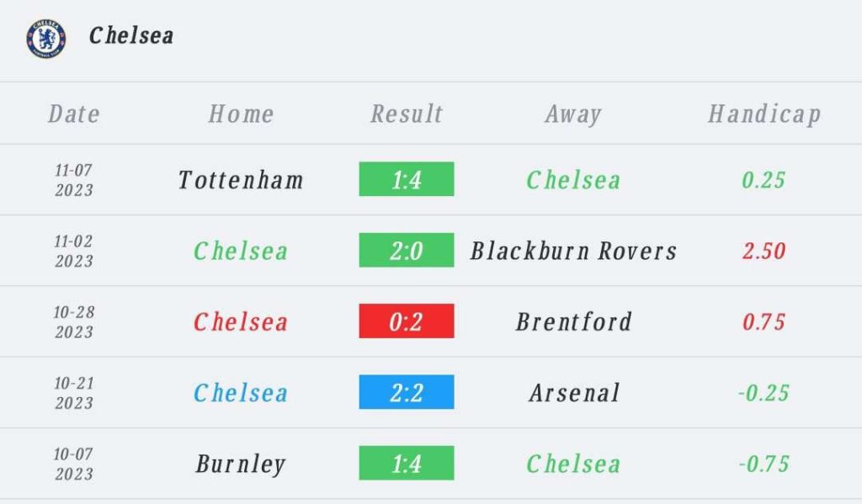
Task: Click the Arsenal team name
Action: point(574,393)
